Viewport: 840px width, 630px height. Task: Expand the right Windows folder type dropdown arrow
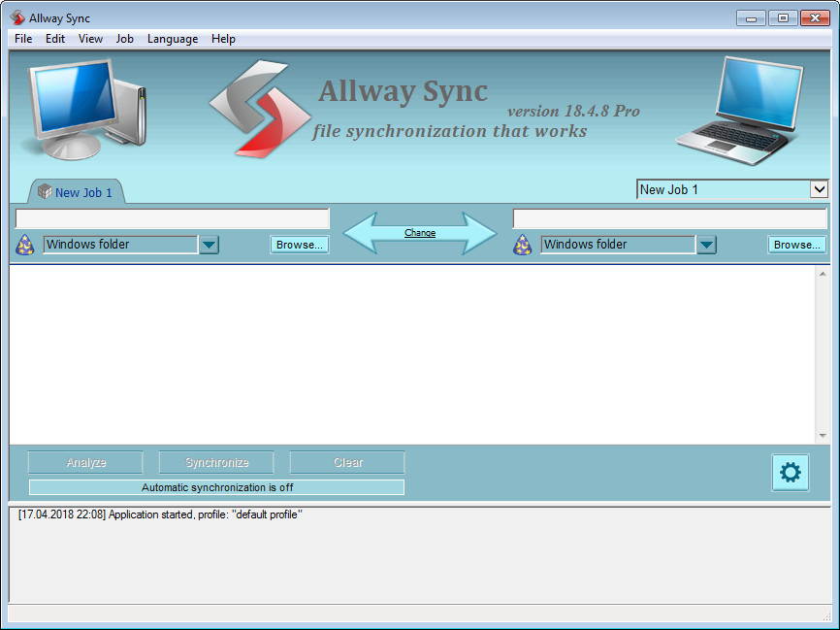coord(706,245)
